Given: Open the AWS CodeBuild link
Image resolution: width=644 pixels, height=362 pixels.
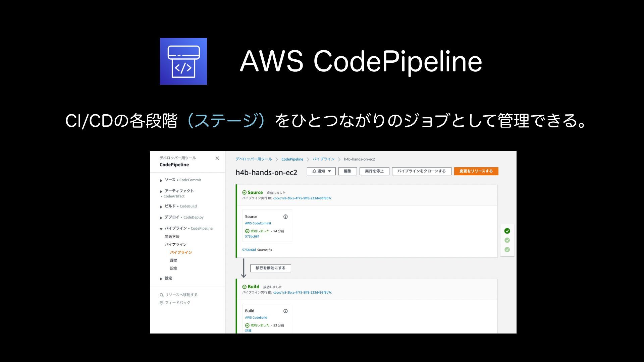Looking at the screenshot, I should point(256,318).
